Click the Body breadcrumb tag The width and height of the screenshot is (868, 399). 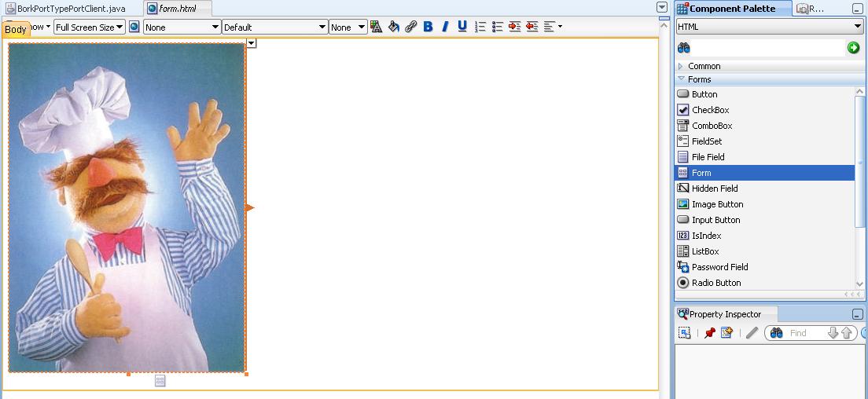(16, 29)
